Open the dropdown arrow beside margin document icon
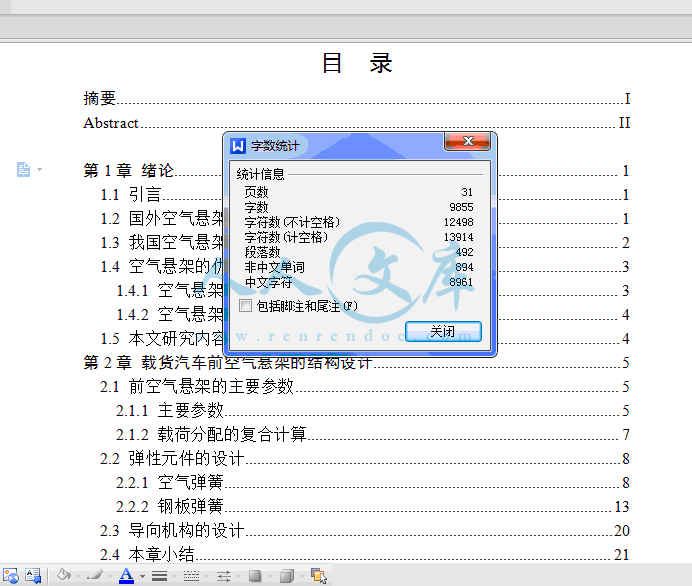692x586 pixels. (x=39, y=169)
